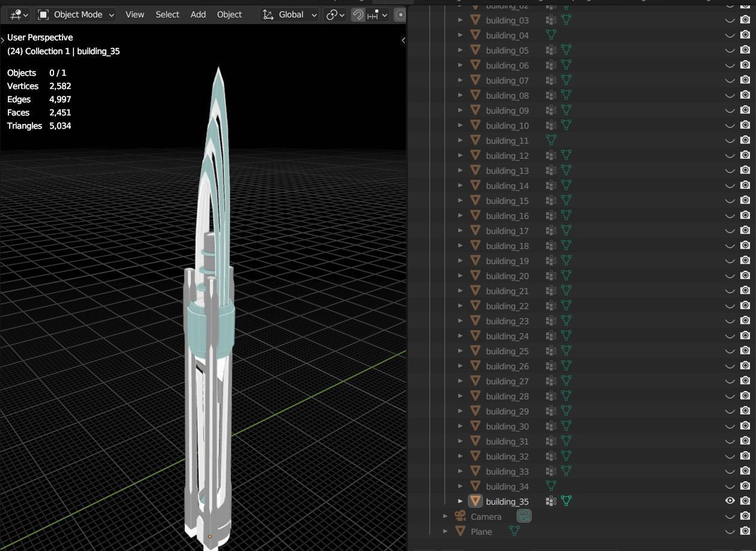The image size is (756, 551).
Task: Toggle the snapping magnet button
Action: pos(358,14)
